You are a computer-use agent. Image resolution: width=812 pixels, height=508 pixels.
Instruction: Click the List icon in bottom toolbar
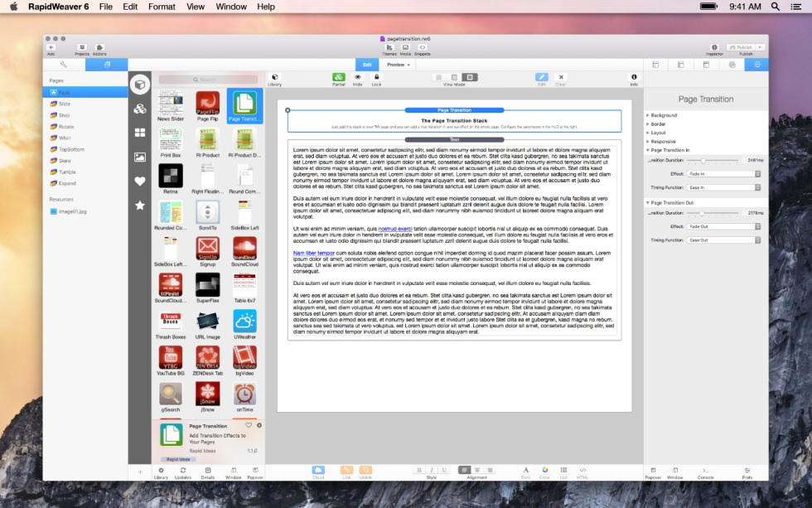click(563, 470)
